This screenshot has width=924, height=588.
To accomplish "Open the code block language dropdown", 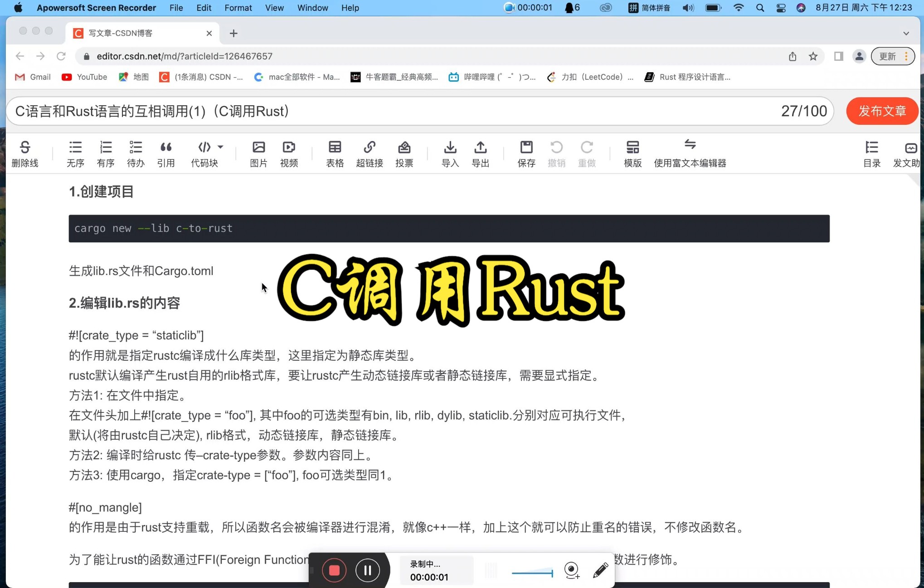I will point(220,147).
